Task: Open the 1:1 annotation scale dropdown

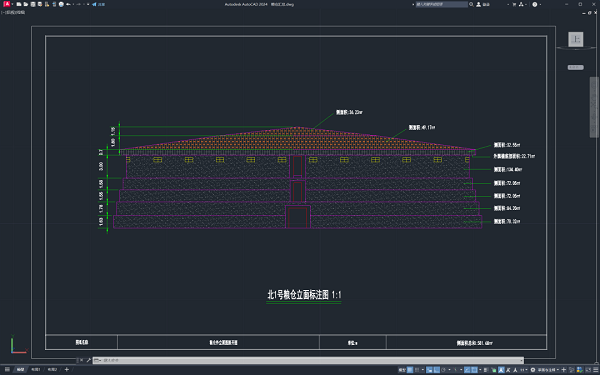Action: (x=523, y=370)
